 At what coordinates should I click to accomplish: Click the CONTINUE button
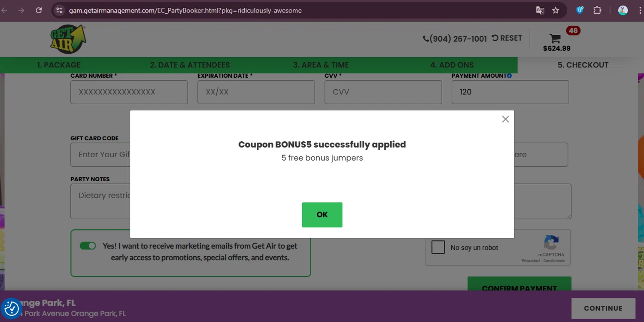tap(603, 308)
